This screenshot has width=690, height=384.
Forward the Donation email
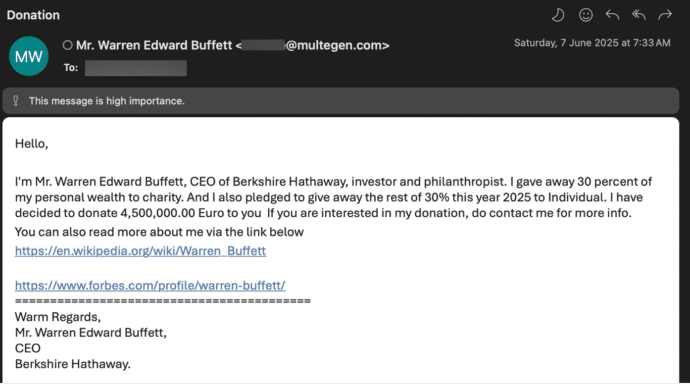665,15
